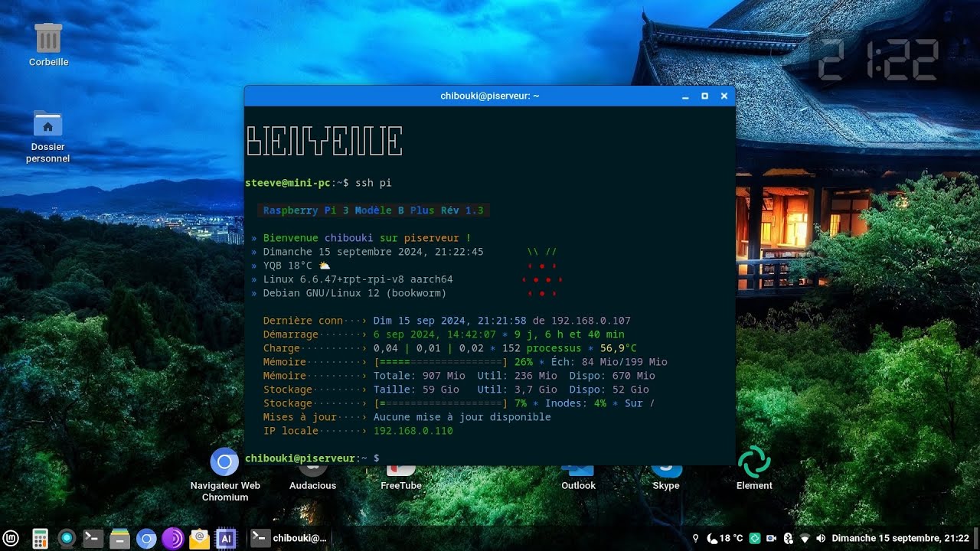Viewport: 980px width, 551px height.
Task: Click the light bulb tray icon
Action: click(695, 539)
